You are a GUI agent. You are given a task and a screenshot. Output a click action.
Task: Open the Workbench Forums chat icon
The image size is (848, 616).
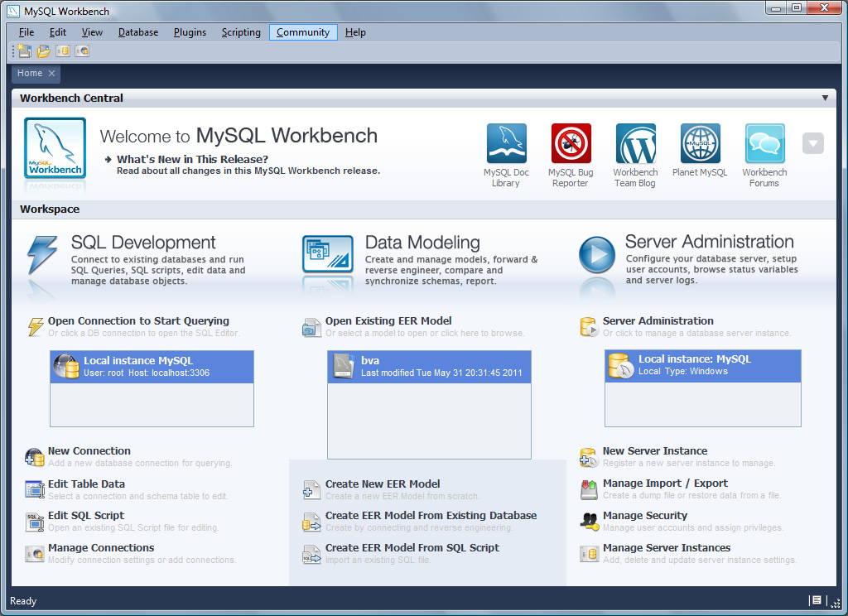tap(764, 143)
